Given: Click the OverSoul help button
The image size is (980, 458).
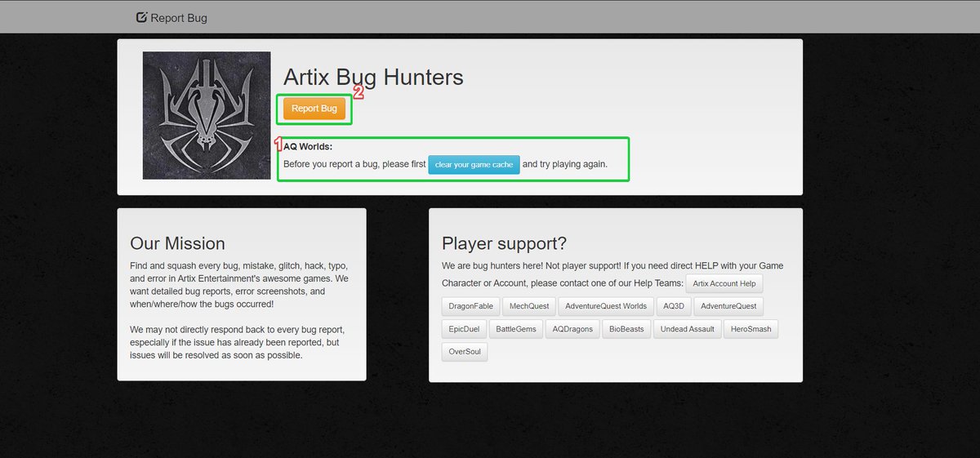Looking at the screenshot, I should coord(465,352).
